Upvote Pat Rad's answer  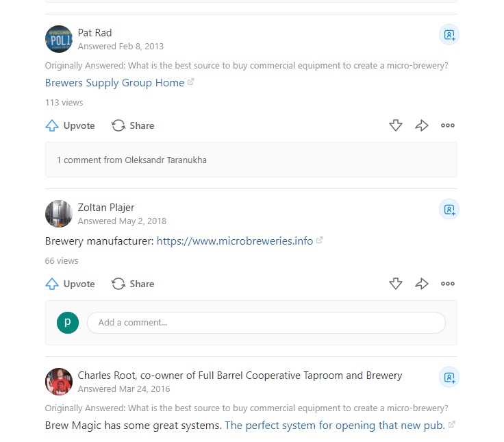pos(70,125)
